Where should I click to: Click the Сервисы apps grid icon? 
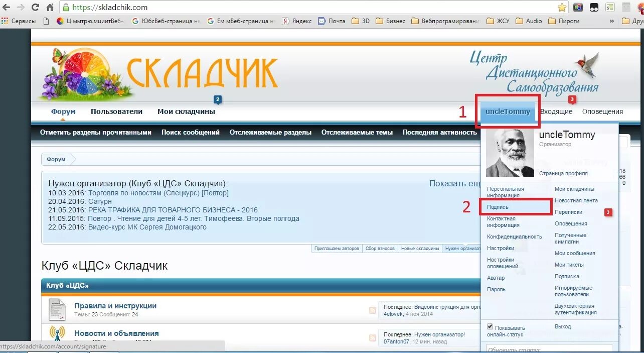(x=5, y=21)
